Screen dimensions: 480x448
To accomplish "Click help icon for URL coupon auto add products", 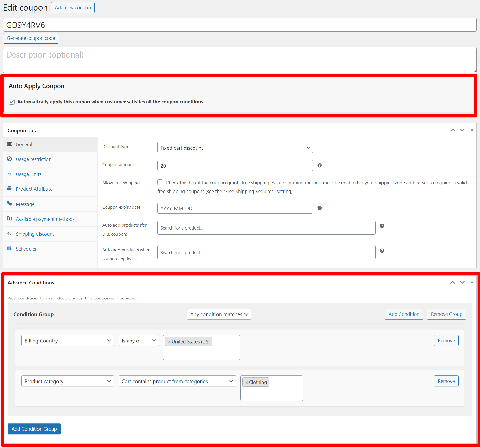I will [382, 226].
